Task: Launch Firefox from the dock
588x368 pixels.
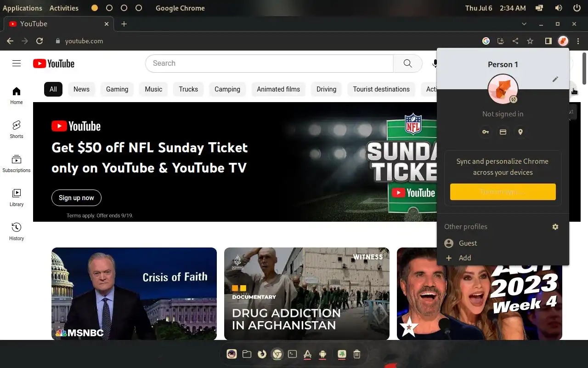Action: pyautogui.click(x=262, y=354)
